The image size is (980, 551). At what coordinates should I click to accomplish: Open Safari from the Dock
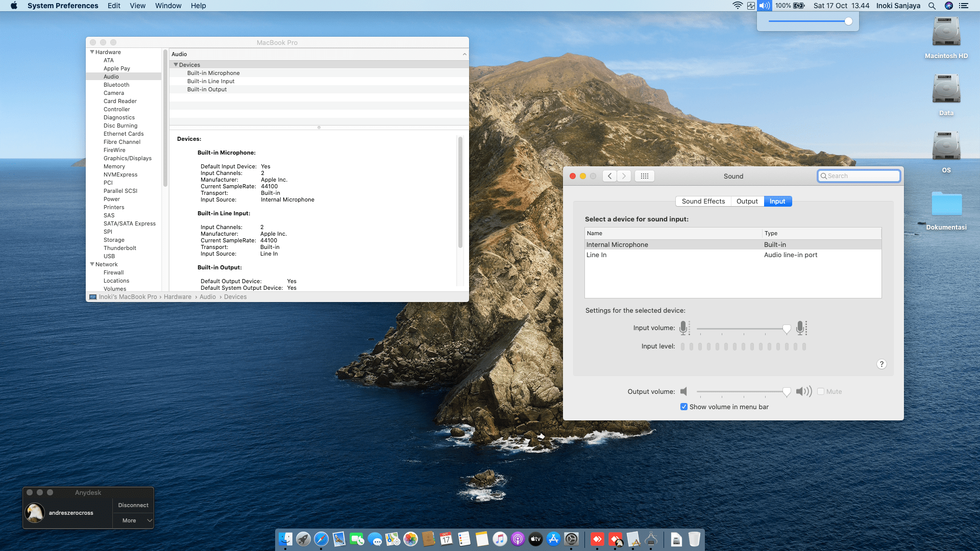point(321,539)
